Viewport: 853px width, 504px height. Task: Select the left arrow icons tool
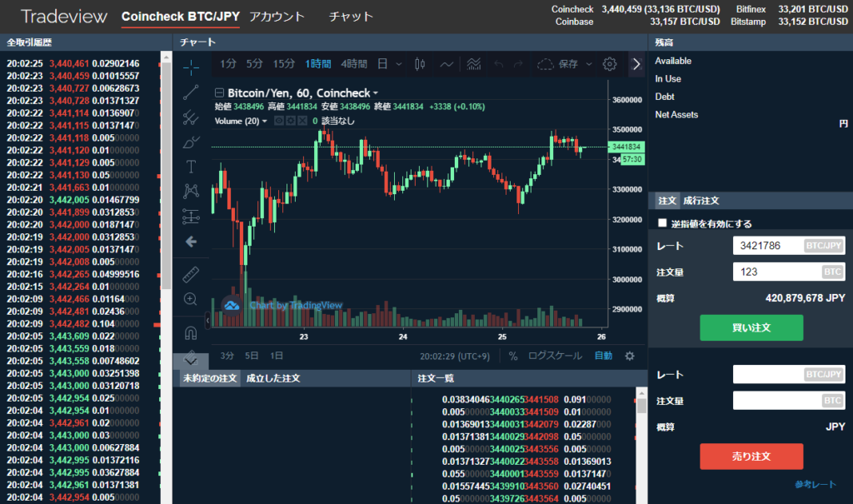(191, 241)
